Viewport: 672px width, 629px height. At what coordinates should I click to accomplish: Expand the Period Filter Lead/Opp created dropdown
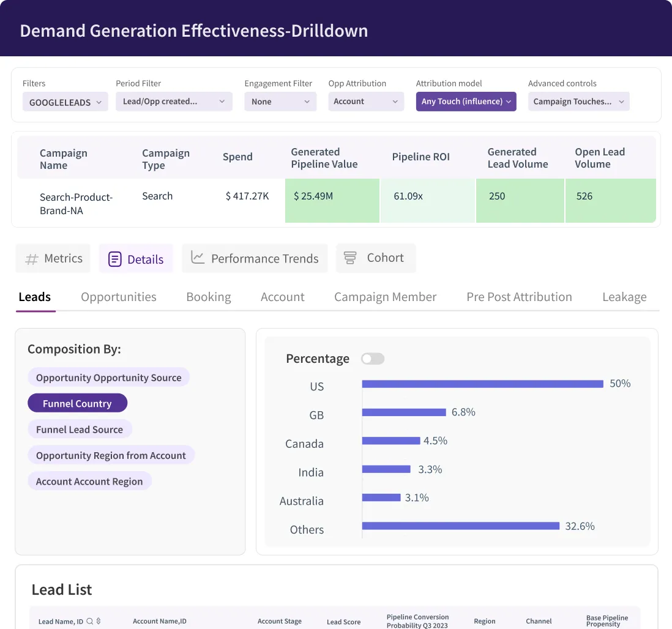click(174, 102)
